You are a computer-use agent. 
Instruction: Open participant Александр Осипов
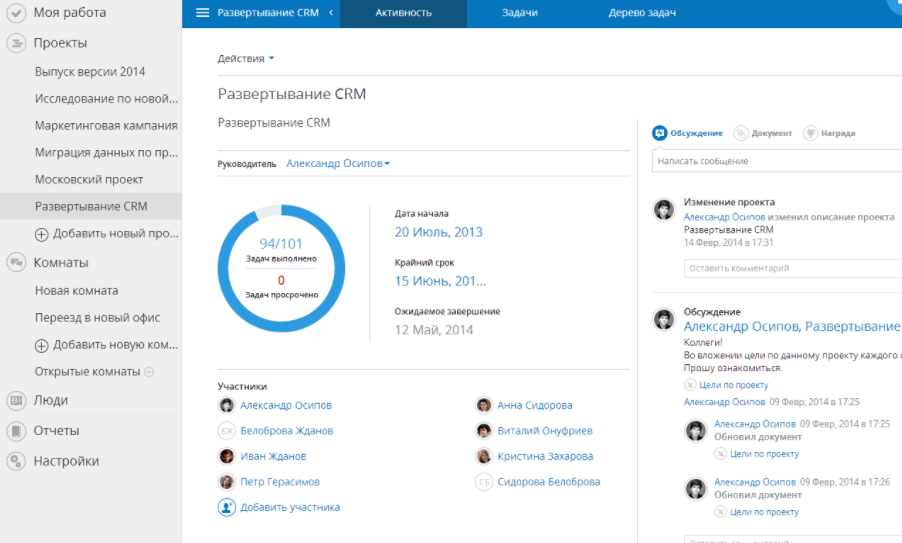point(286,406)
